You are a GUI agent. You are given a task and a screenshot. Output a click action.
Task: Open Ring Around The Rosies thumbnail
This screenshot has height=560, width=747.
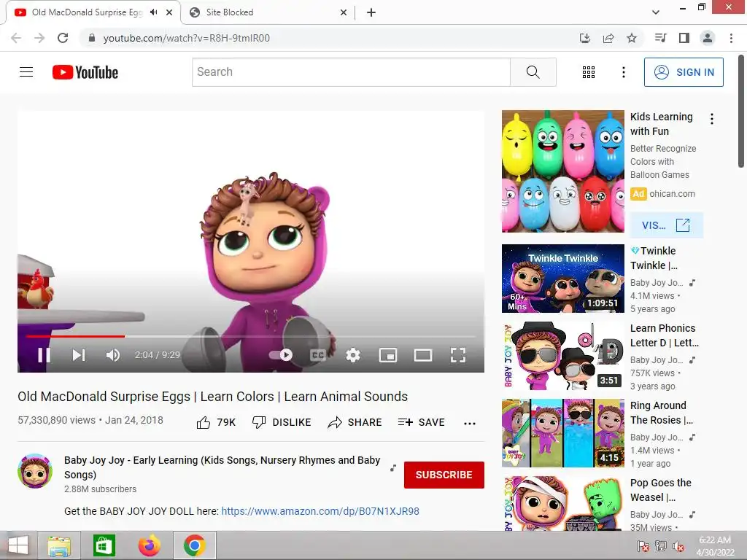point(562,433)
